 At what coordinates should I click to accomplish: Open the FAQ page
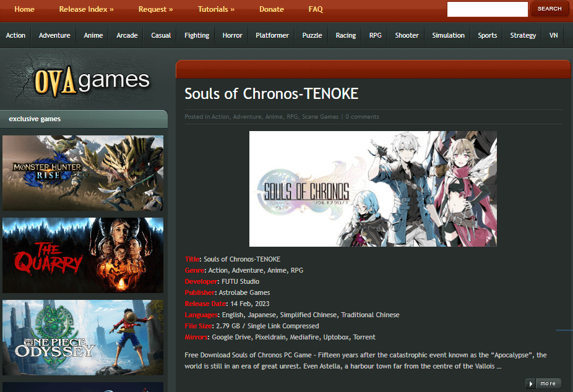316,9
